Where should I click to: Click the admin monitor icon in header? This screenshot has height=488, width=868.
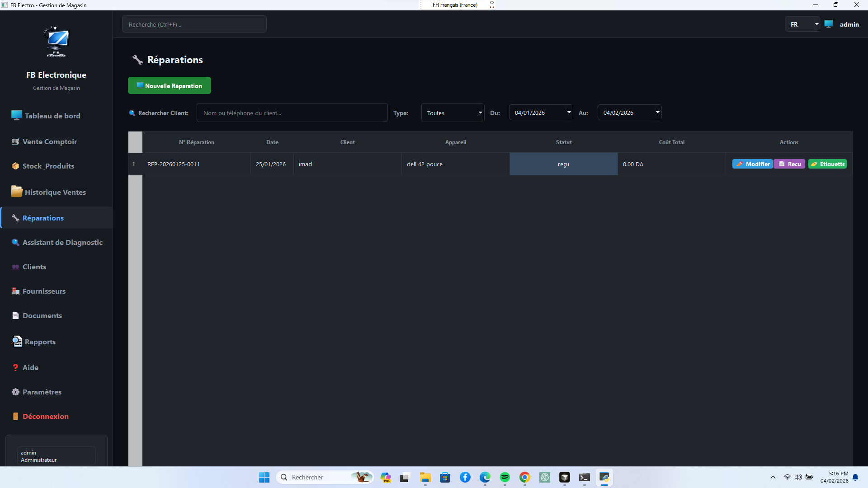[828, 24]
